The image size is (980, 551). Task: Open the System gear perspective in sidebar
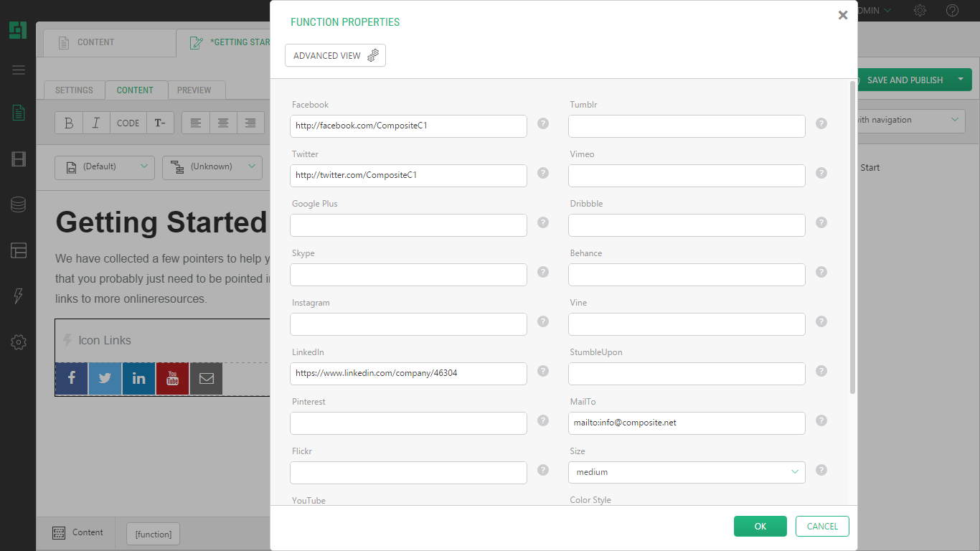pyautogui.click(x=19, y=342)
